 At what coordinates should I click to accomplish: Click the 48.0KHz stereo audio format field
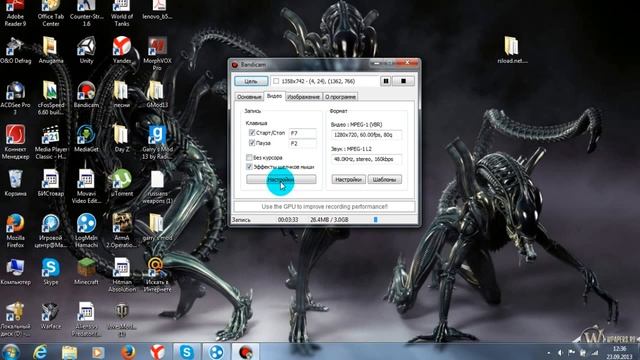[x=366, y=159]
